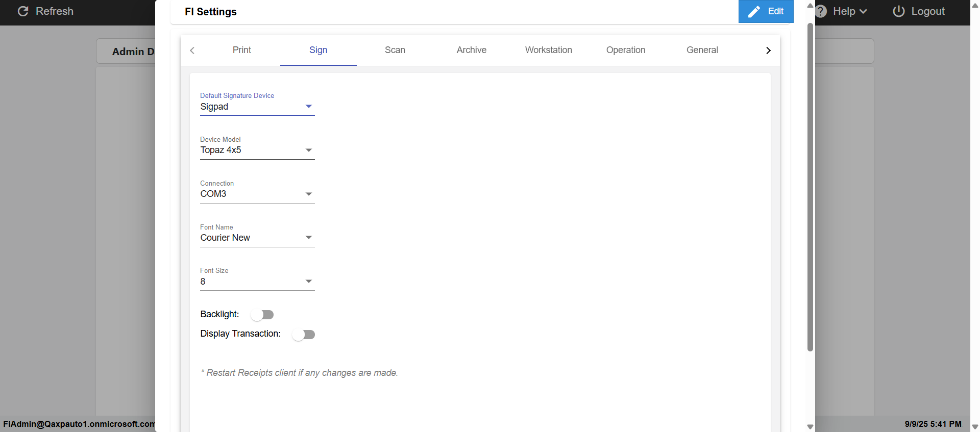Click the Backlight label

[x=219, y=314]
